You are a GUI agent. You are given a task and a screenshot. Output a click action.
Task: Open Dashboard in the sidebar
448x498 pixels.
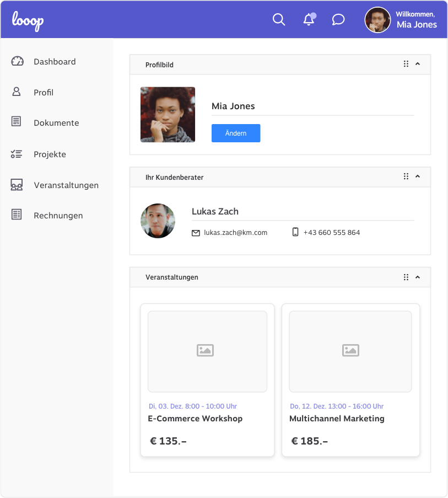tap(54, 62)
